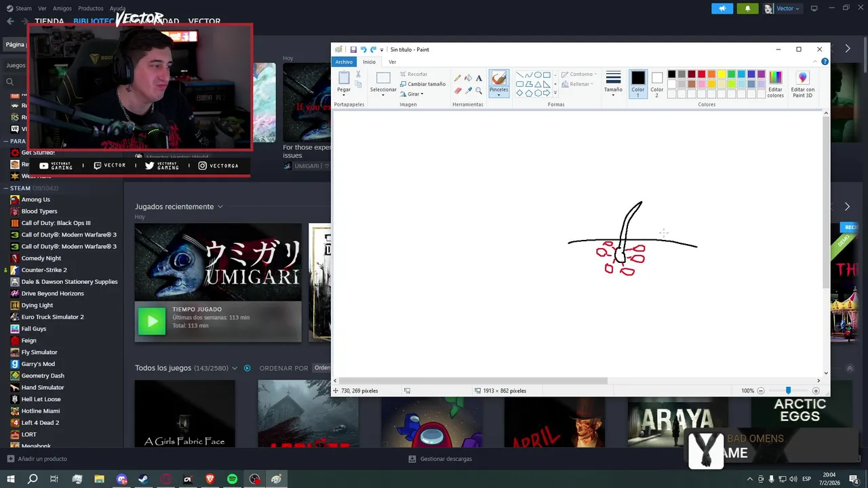The image size is (868, 488).
Task: Select the Color picker eyedropper tool
Action: point(468,90)
